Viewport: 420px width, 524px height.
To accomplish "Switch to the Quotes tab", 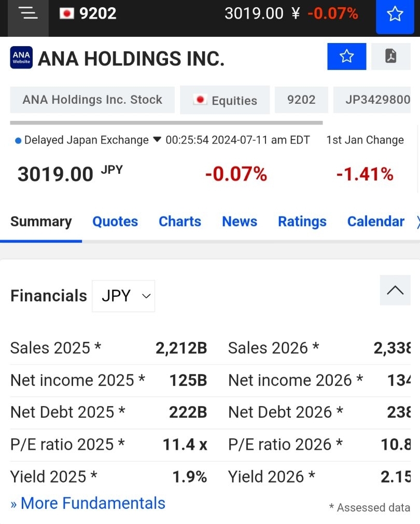I will pos(115,222).
